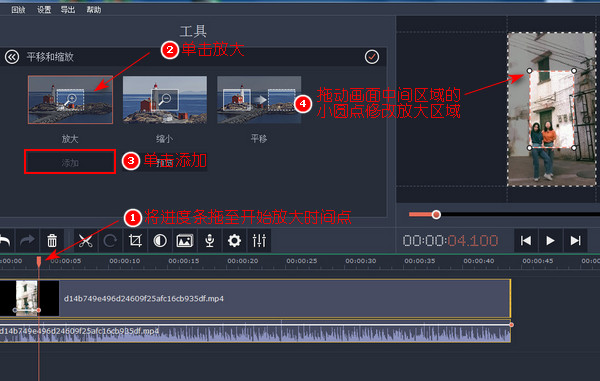Open the 帮助 menu
Viewport: 600px width, 381px height.
coord(94,10)
